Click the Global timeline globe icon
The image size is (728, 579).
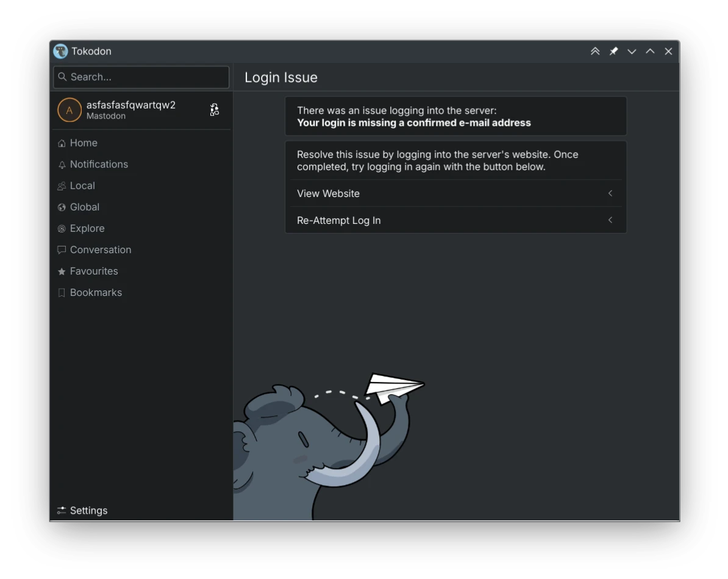(x=62, y=207)
